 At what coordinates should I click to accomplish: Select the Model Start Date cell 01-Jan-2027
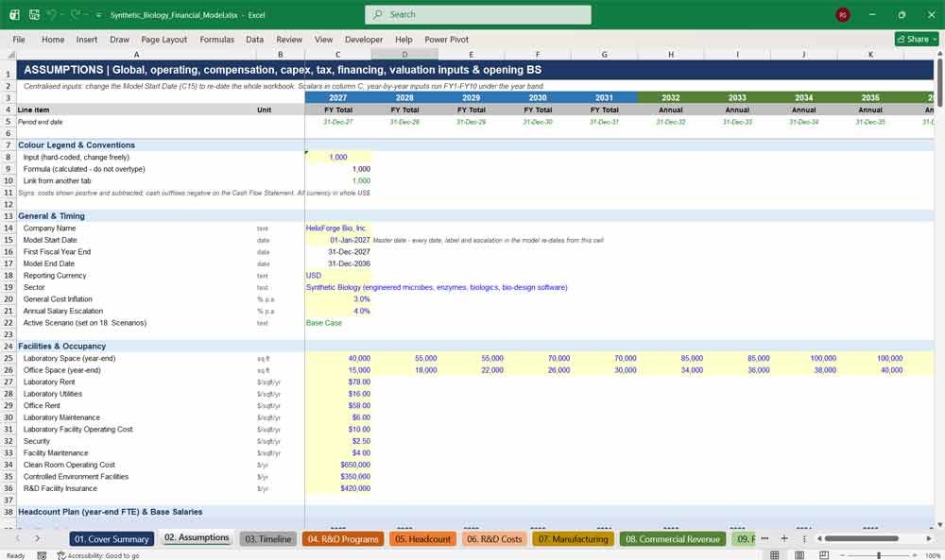338,240
